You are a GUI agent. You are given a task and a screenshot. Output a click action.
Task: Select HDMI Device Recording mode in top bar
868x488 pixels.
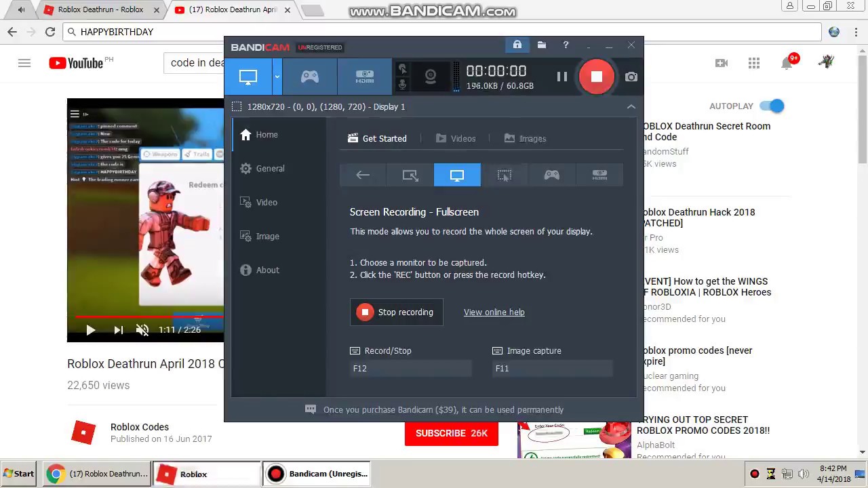tap(365, 77)
